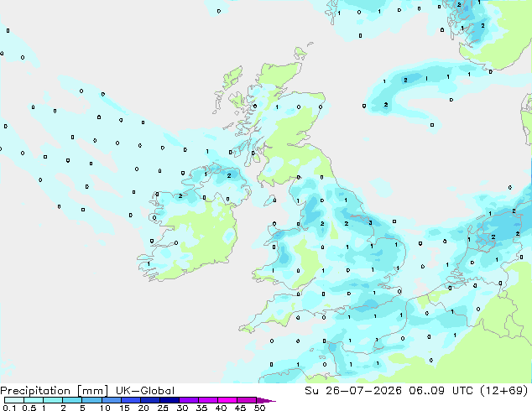Click the 'Precipitation [mm]' title text

55,391
